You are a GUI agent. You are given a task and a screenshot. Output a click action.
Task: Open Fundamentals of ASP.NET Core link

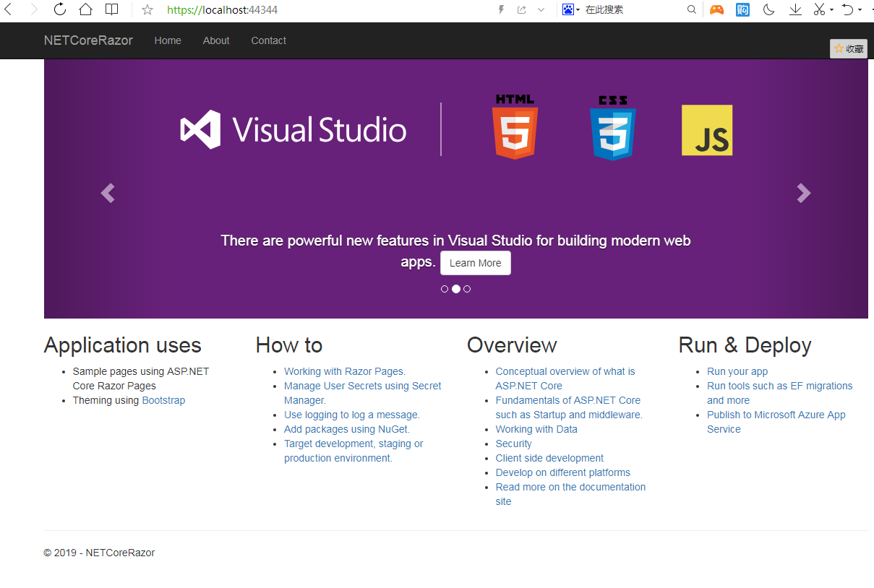[x=569, y=407]
